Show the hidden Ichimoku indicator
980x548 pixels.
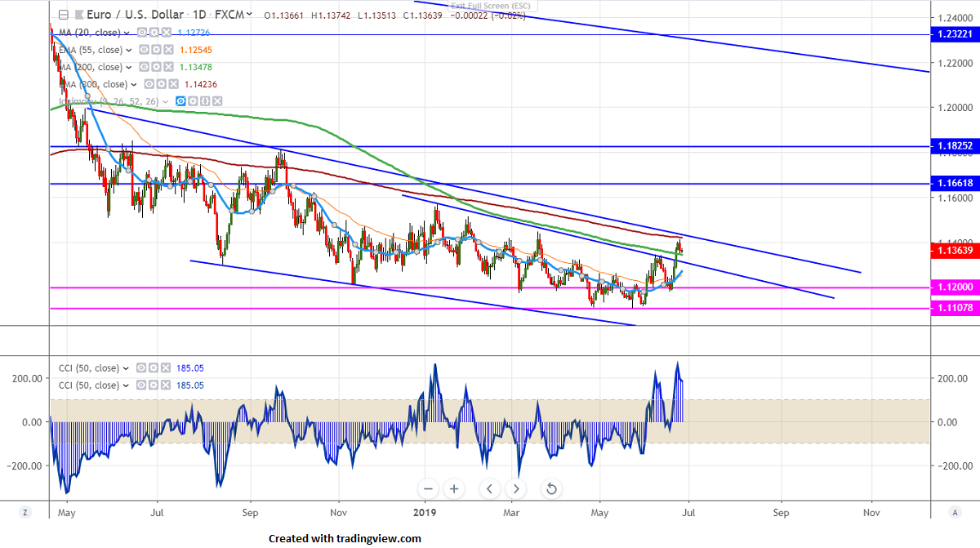pos(180,101)
